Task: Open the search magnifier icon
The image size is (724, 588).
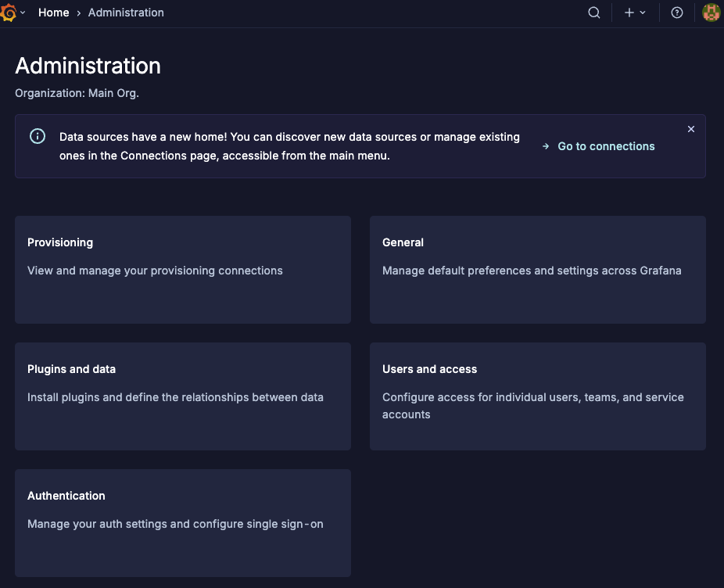Action: point(594,13)
